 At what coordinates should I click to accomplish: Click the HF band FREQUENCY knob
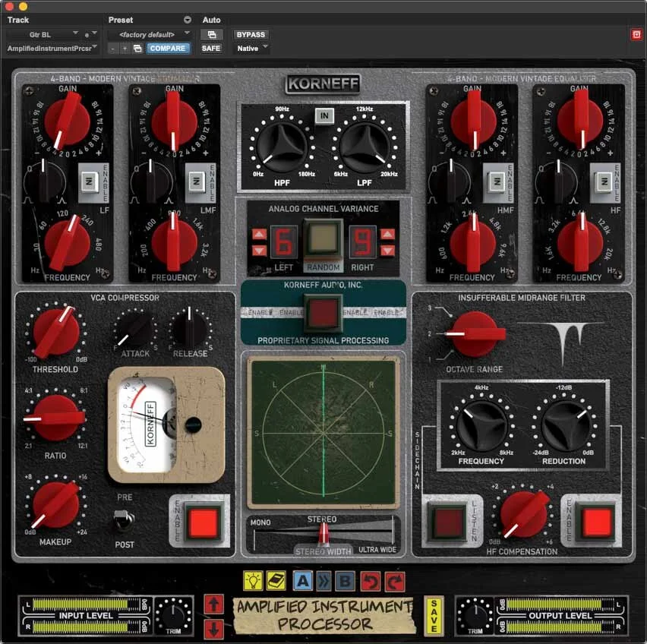click(579, 242)
